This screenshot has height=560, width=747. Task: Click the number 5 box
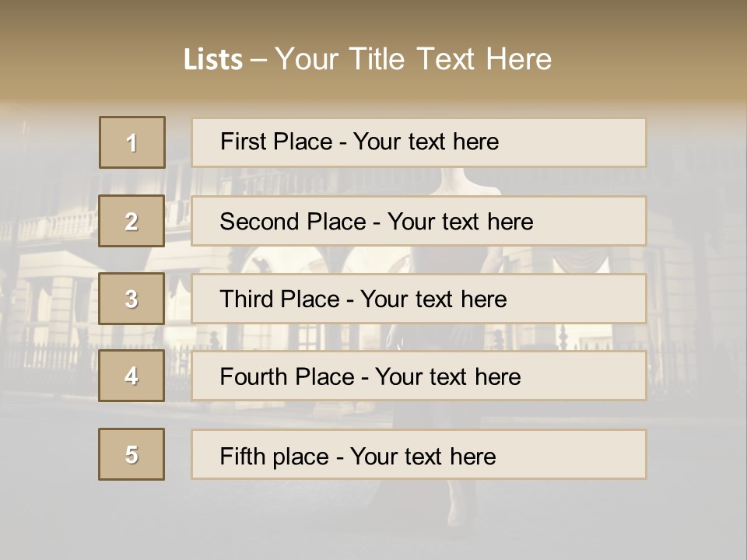click(132, 454)
